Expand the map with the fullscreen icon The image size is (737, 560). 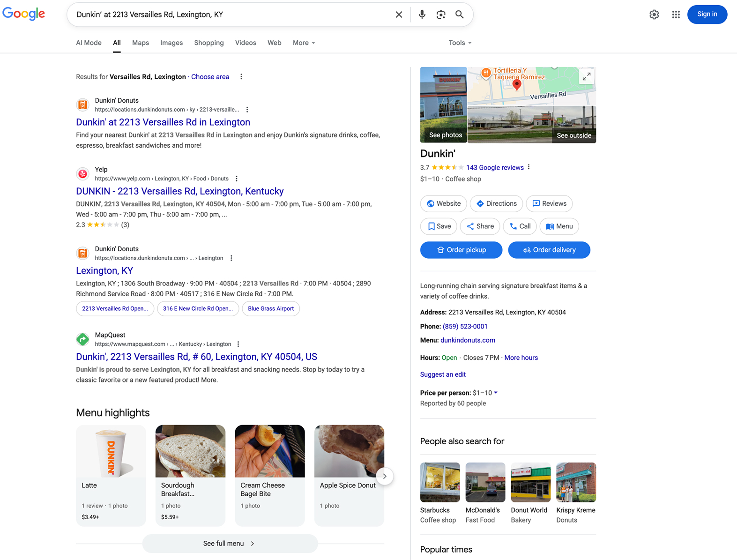[586, 77]
